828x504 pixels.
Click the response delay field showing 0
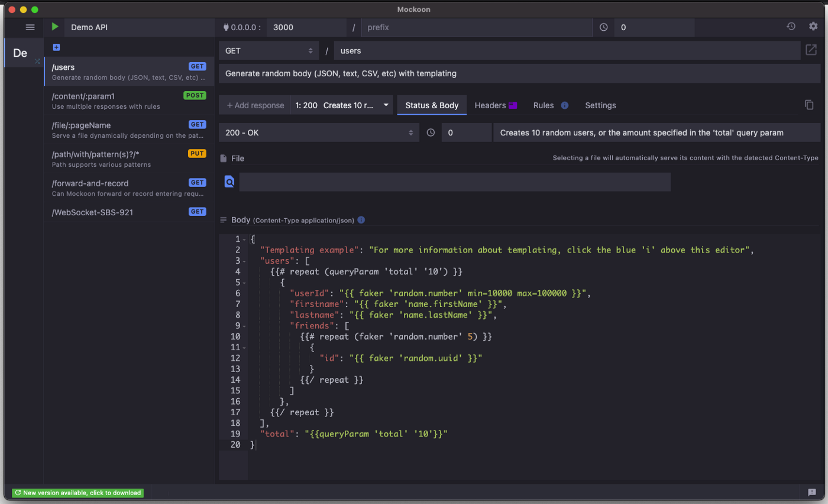tap(467, 133)
